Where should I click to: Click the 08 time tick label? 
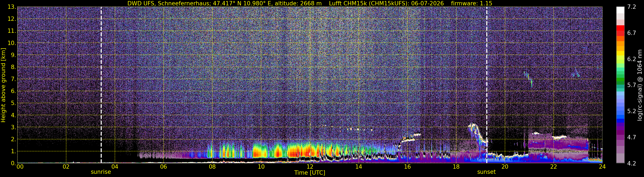[212, 167]
